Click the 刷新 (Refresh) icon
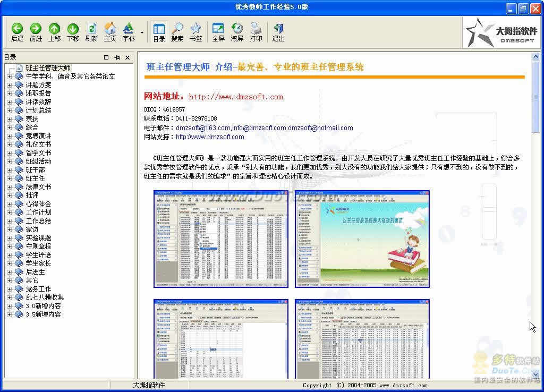 point(91,29)
